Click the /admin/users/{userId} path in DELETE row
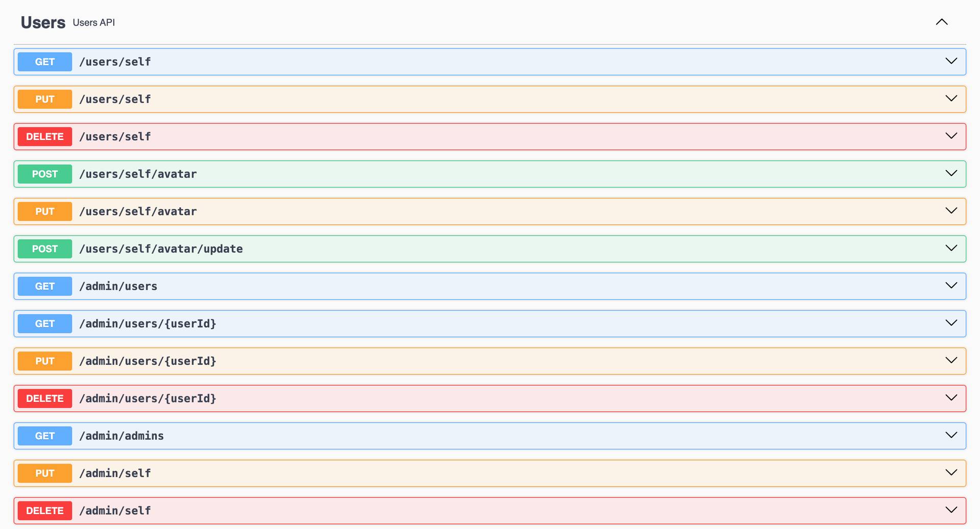Viewport: 980px width, 529px height. coord(148,398)
